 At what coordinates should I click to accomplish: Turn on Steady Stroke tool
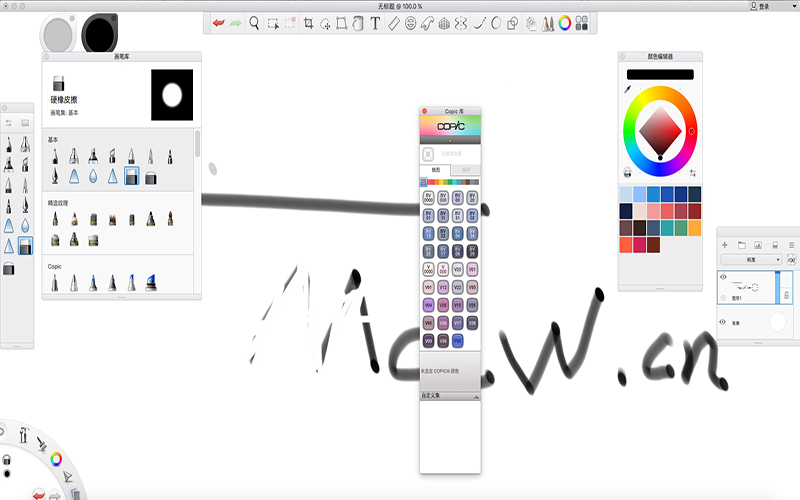[x=479, y=23]
